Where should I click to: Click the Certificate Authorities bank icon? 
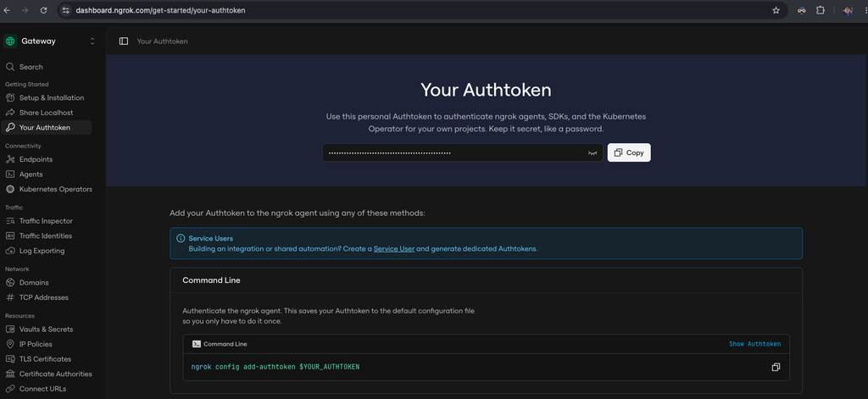pyautogui.click(x=10, y=374)
